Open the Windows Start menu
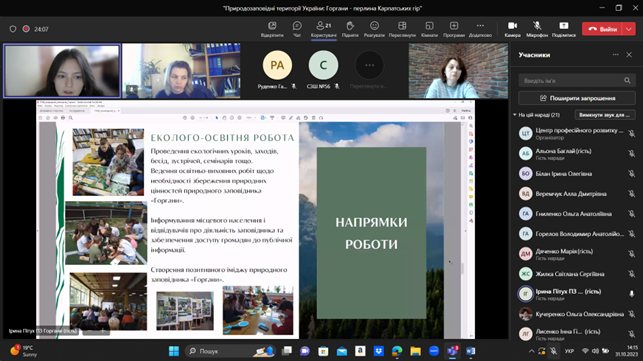The image size is (643, 361). point(174,351)
